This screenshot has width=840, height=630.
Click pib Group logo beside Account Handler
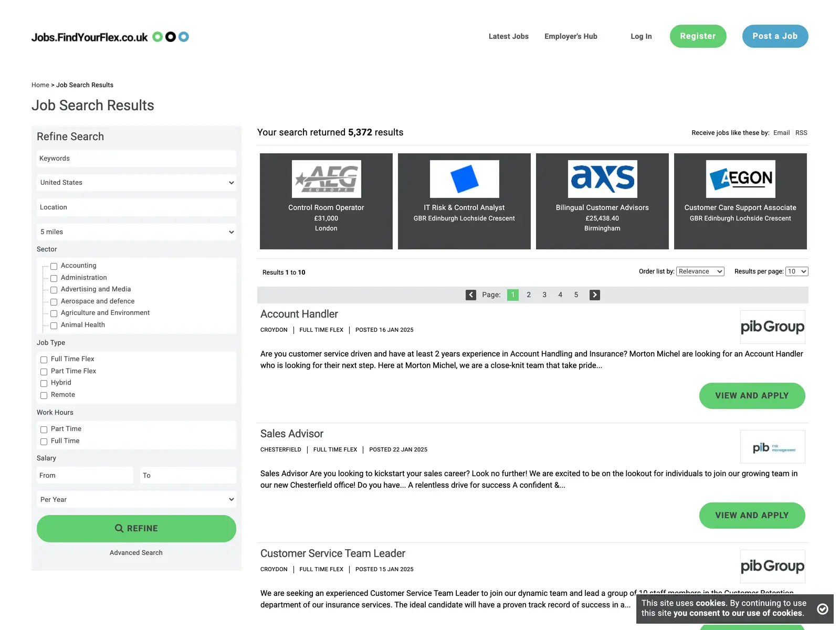(x=772, y=327)
